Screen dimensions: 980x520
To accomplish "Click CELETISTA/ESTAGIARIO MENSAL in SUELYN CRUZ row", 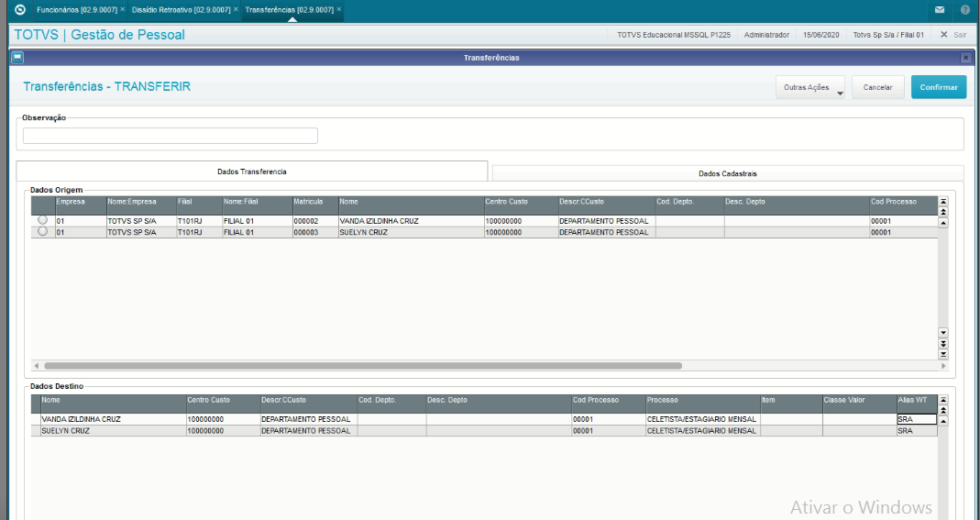I will click(x=701, y=431).
